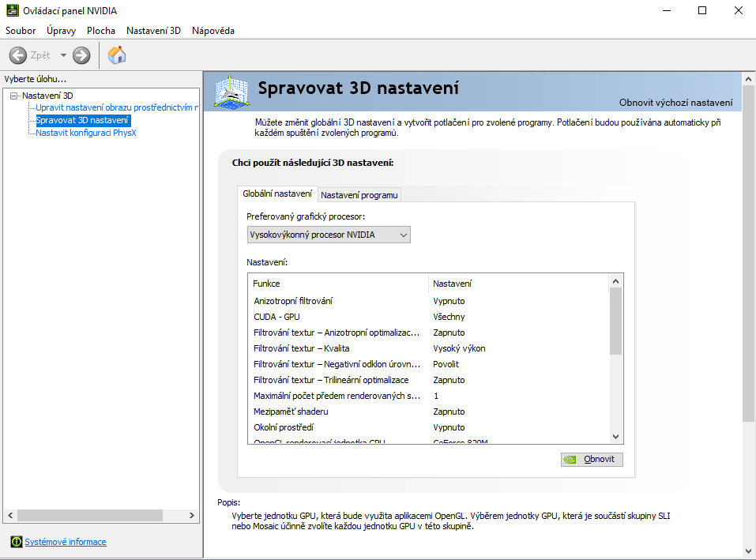
Task: Click the Forward arrow icon
Action: point(81,55)
